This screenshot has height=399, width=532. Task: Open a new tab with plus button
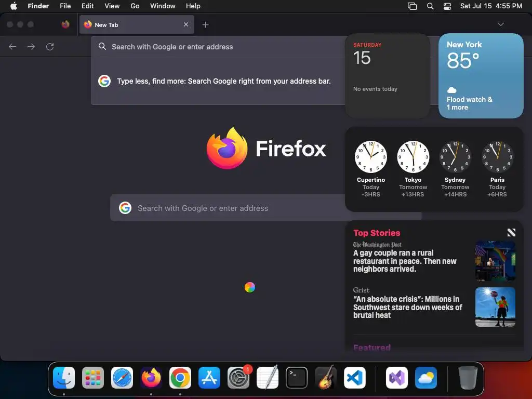click(205, 25)
